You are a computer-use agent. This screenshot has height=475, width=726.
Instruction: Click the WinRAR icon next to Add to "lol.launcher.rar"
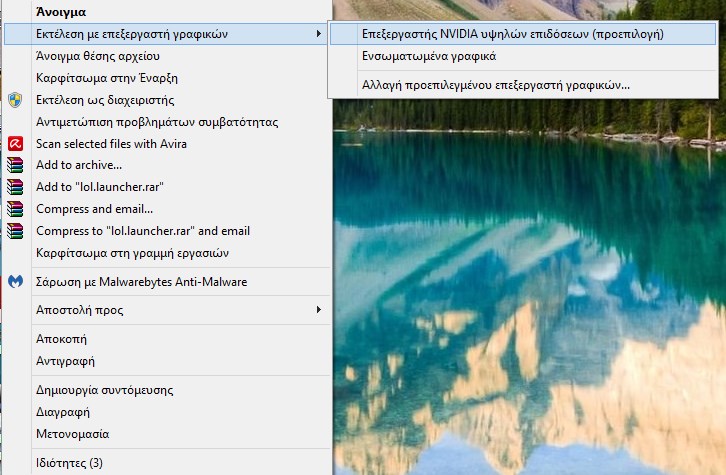[15, 187]
